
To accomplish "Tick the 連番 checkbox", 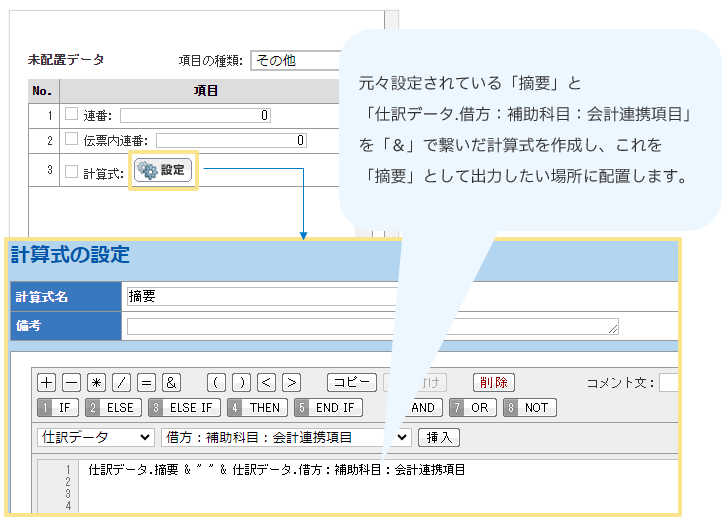I will pyautogui.click(x=70, y=114).
